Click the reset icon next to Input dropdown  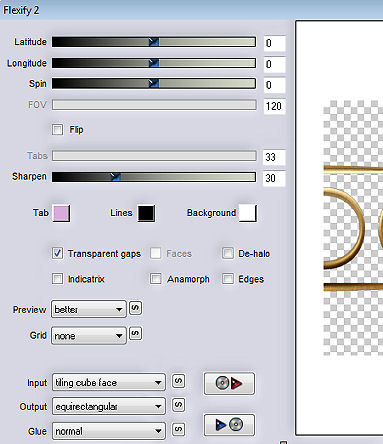coord(178,381)
